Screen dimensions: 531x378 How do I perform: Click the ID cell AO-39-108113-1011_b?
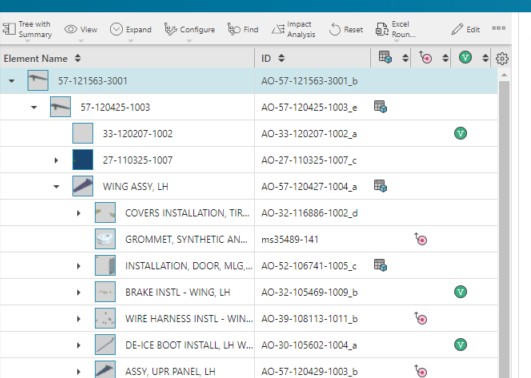pyautogui.click(x=310, y=319)
